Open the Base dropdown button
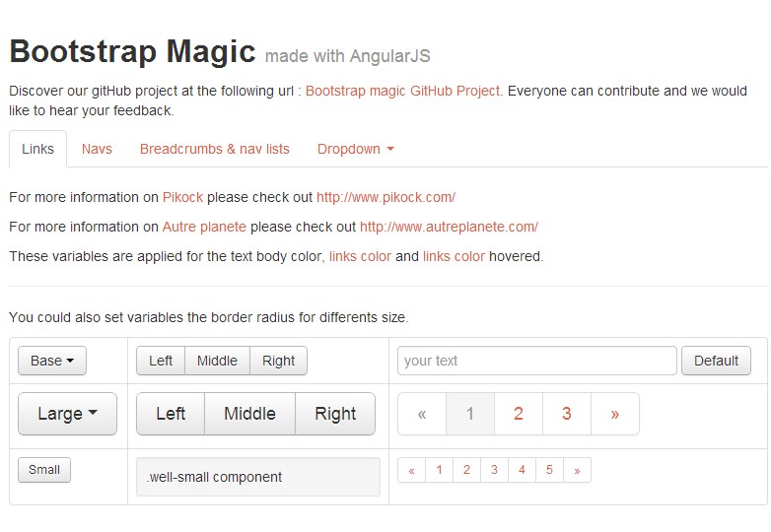Image resolution: width=771 pixels, height=532 pixels. pyautogui.click(x=52, y=361)
